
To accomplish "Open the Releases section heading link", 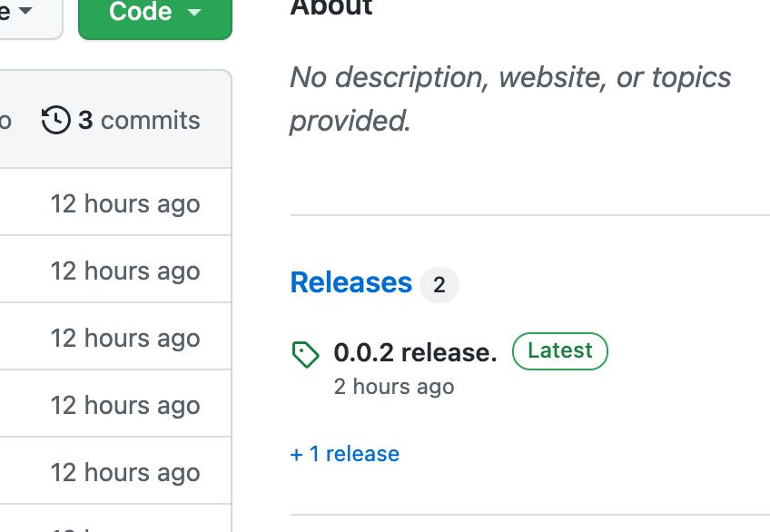I will coord(351,282).
